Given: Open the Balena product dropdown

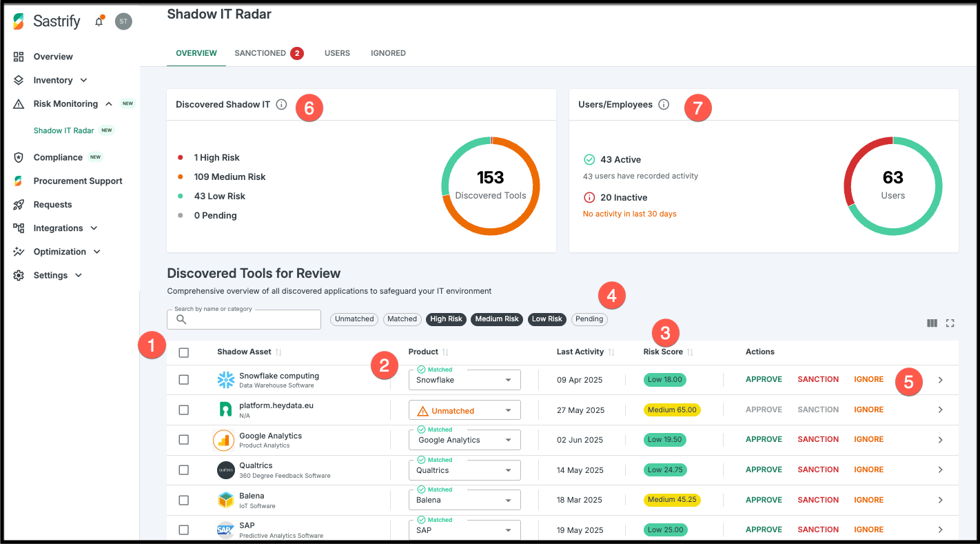Looking at the screenshot, I should coord(465,500).
